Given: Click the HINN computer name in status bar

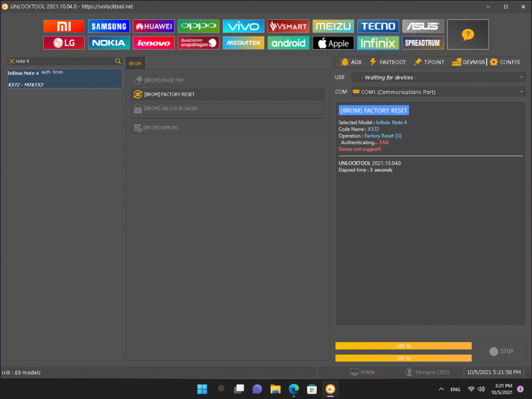Looking at the screenshot, I should click(x=362, y=373).
